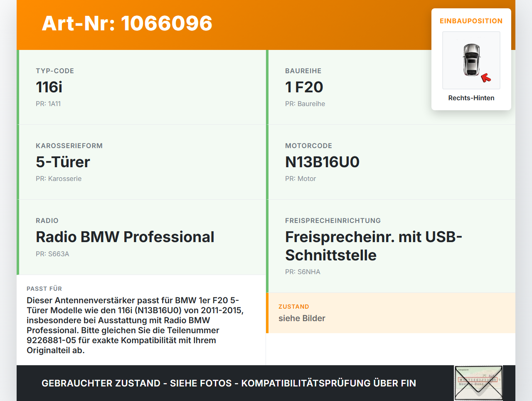Select the Baureihe 1 F20 card

coord(391,87)
